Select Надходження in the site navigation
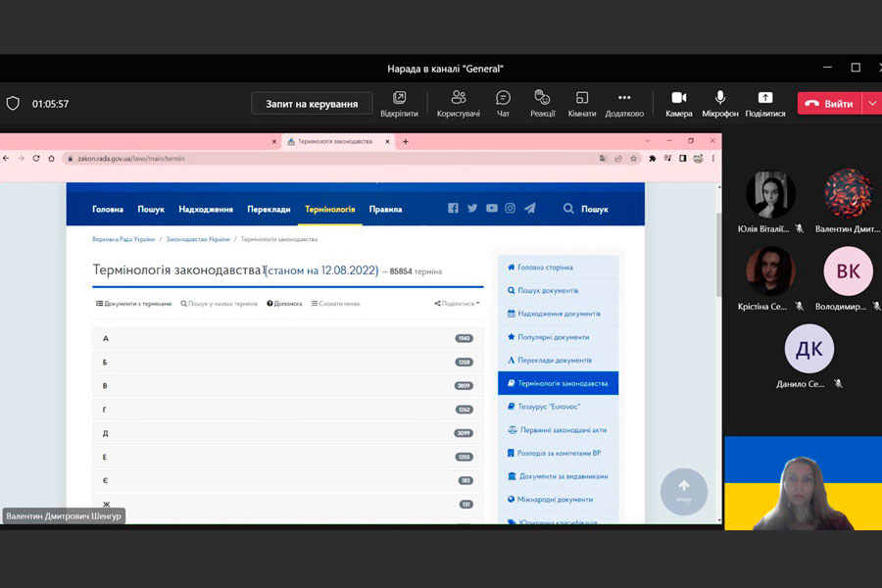This screenshot has height=588, width=882. [206, 209]
